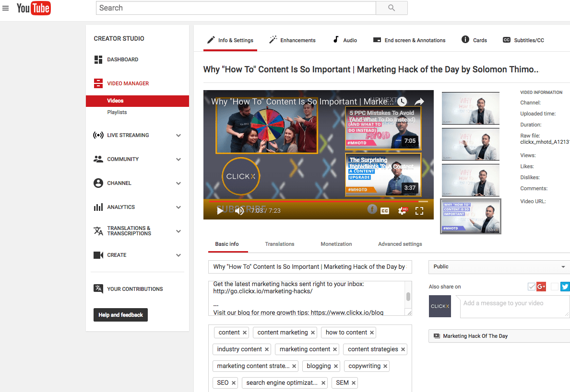The height and width of the screenshot is (392, 570).
Task: Expand the Channel section
Action: point(178,183)
